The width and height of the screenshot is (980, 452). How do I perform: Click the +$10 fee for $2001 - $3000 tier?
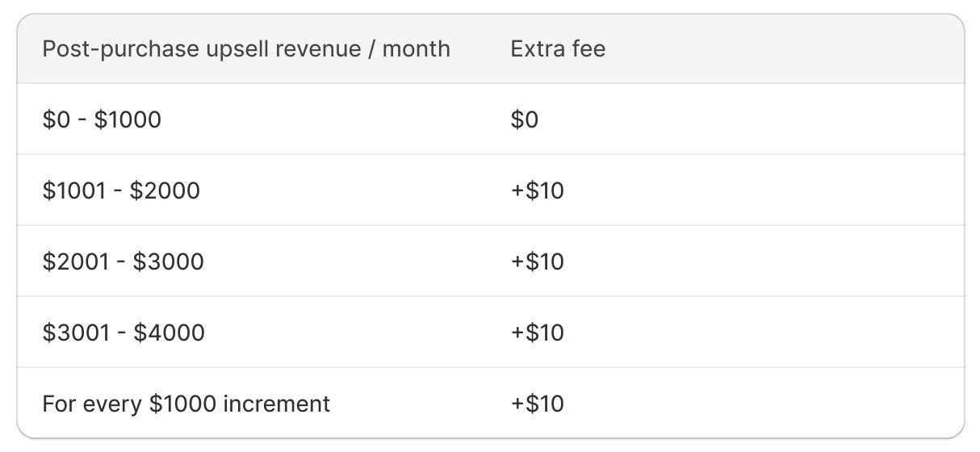(537, 262)
